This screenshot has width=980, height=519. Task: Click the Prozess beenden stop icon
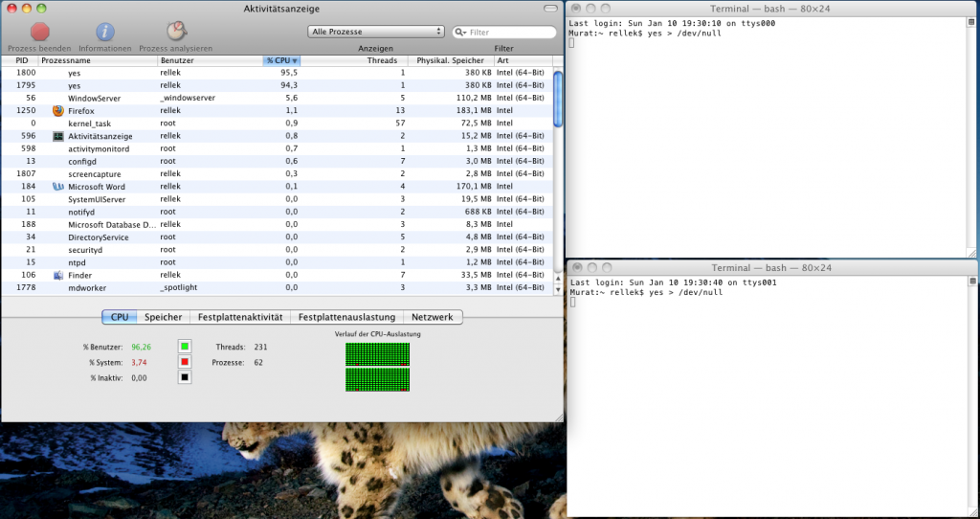[x=40, y=32]
